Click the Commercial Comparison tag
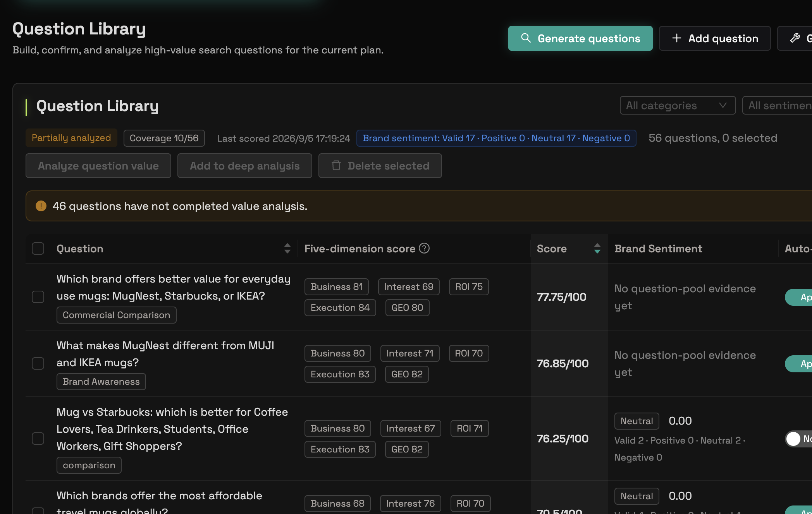 click(117, 315)
